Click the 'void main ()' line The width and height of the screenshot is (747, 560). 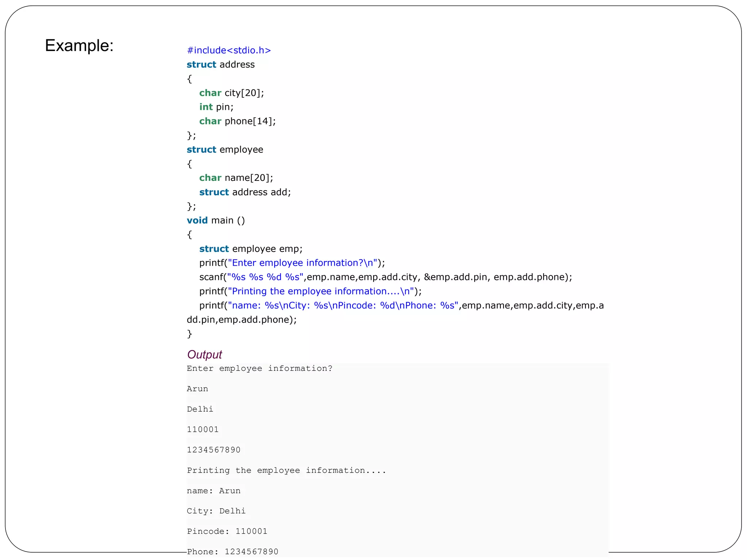pos(216,221)
